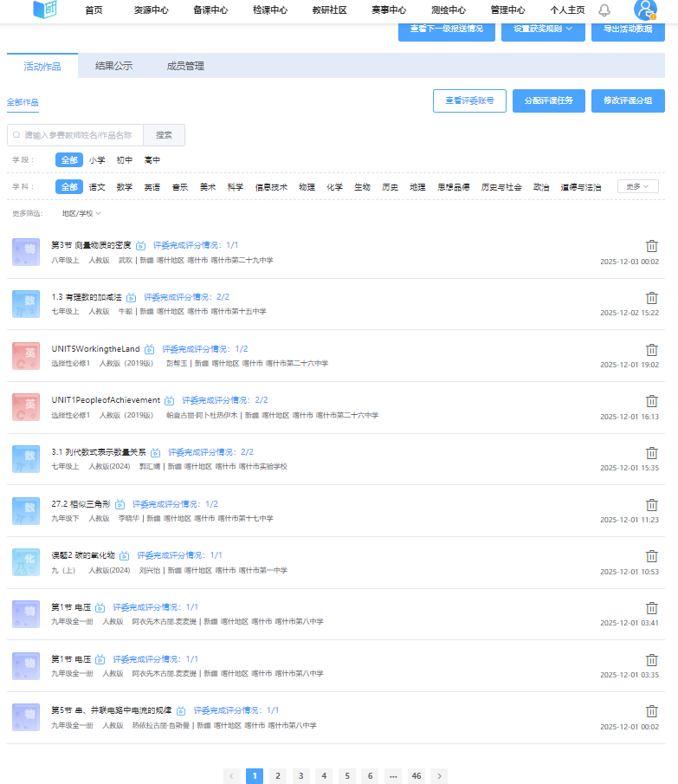The image size is (678, 784).
Task: Filter subject by 化学
Action: [335, 187]
